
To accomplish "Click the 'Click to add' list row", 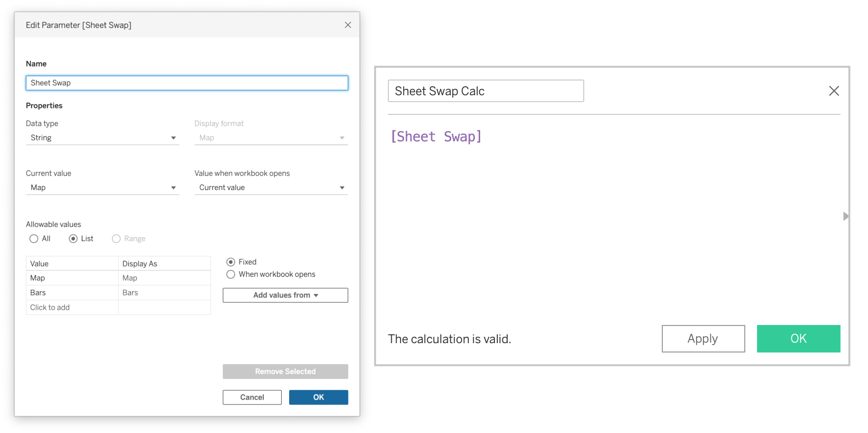I will [72, 307].
